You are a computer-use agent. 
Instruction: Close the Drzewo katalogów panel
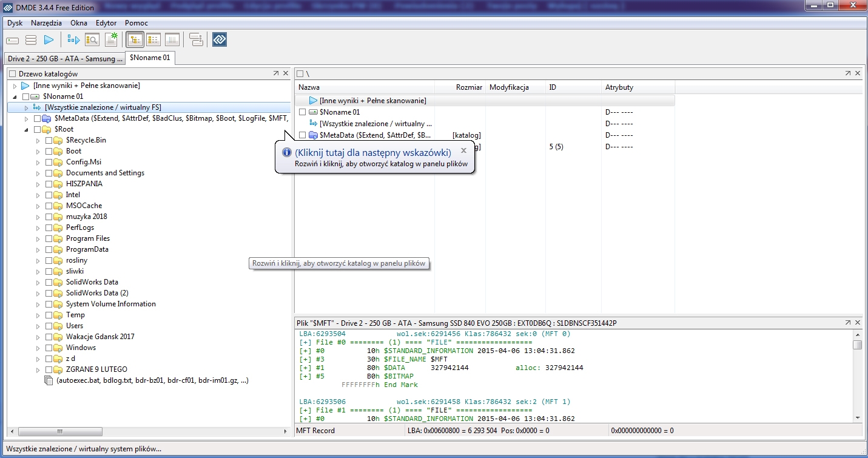(x=286, y=73)
